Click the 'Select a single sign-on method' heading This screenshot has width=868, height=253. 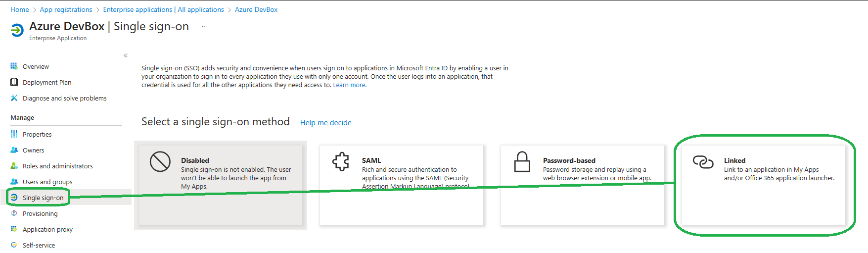216,122
